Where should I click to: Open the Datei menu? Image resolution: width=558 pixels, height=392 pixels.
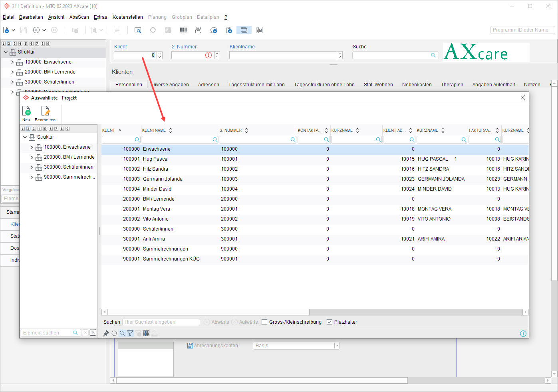pos(8,17)
